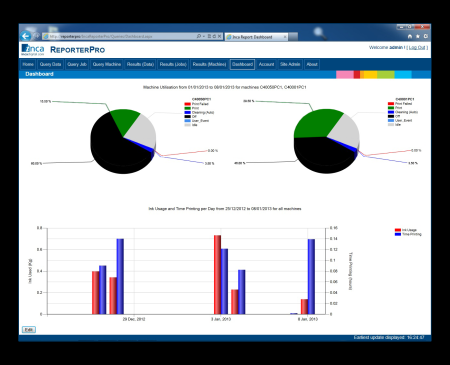450x365 pixels.
Task: Open the address bar dropdown arrow
Action: (x=204, y=36)
